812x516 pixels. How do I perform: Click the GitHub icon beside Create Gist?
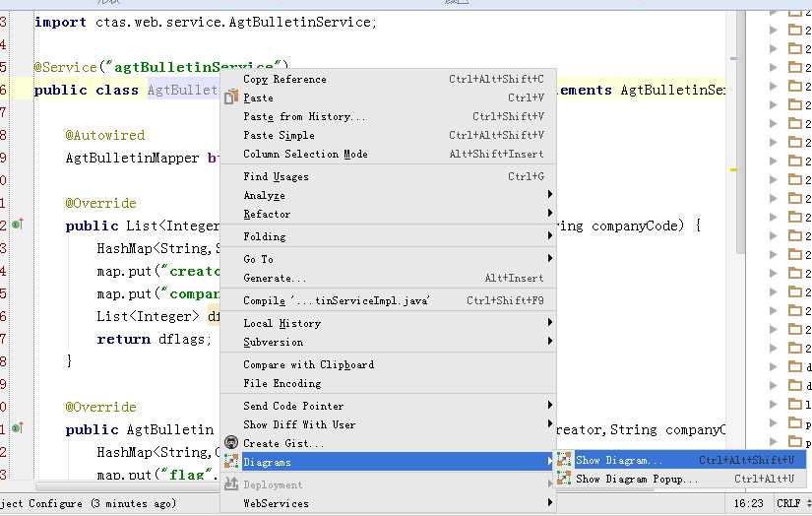(x=231, y=442)
